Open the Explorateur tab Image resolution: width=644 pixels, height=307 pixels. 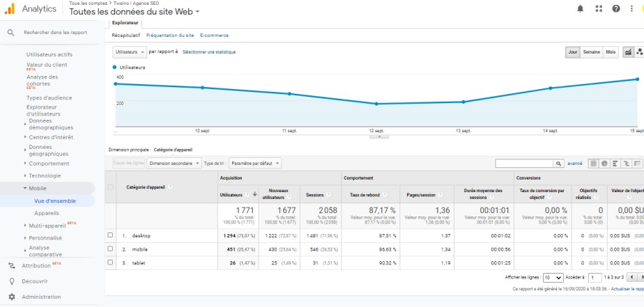(125, 23)
